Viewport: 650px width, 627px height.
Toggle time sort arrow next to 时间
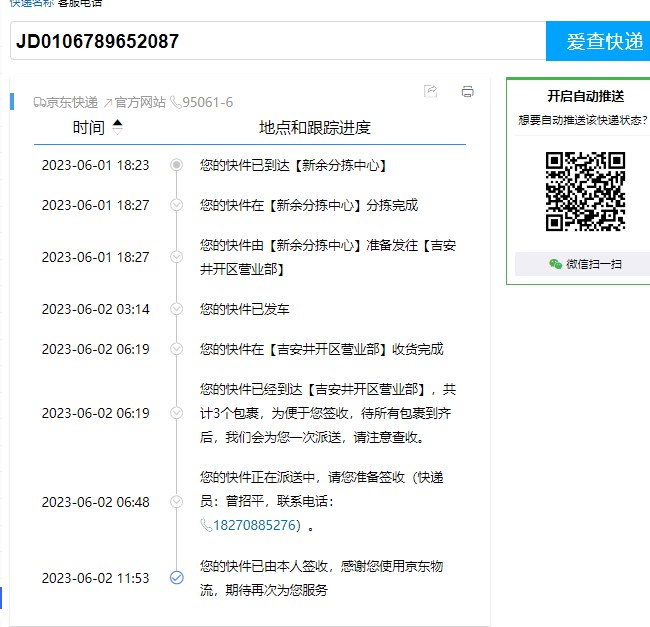[118, 127]
